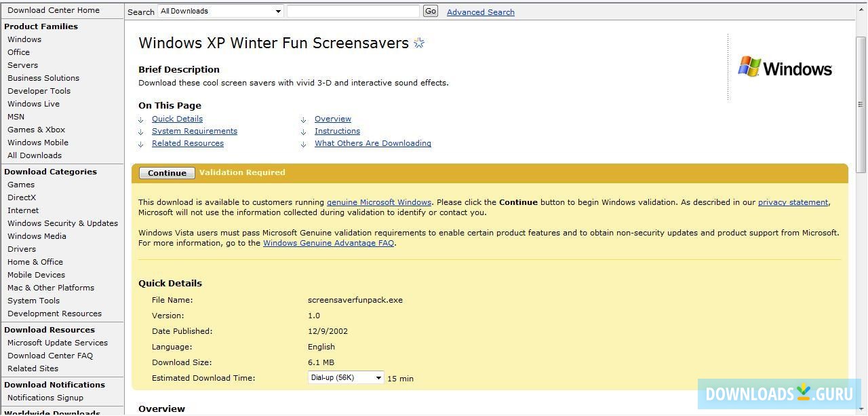This screenshot has width=868, height=416.
Task: Click the search text input field
Action: [353, 11]
